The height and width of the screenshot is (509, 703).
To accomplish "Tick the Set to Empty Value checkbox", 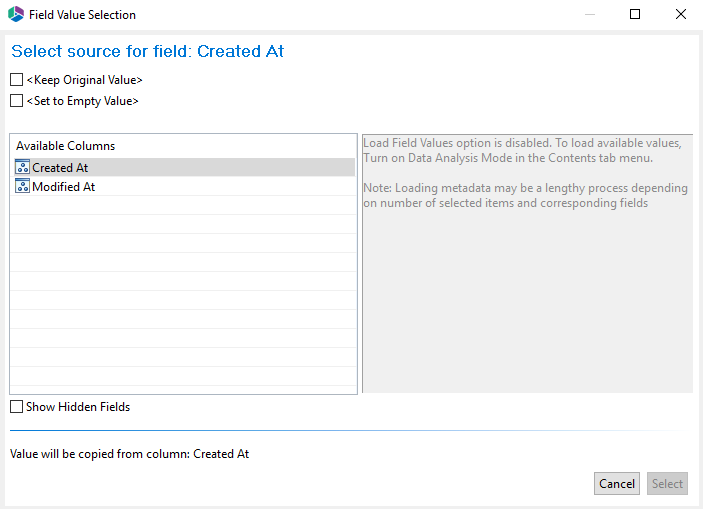I will point(16,101).
